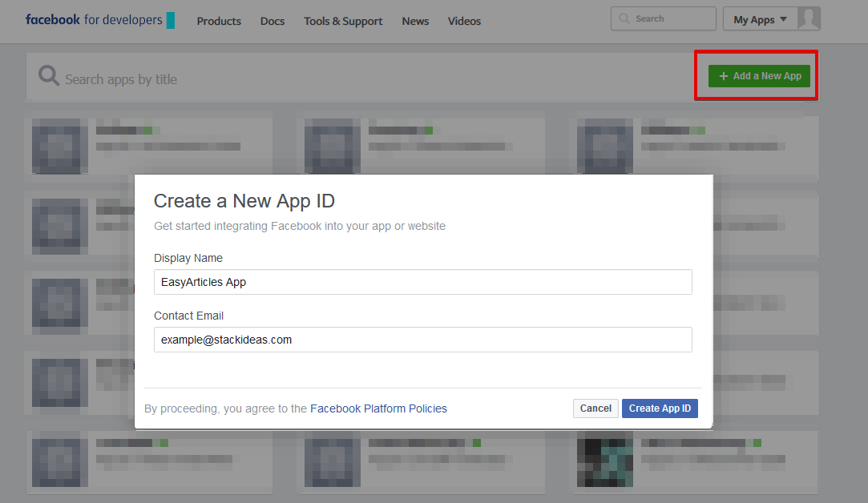Click the facebook for developers logo
868x503 pixels.
[x=100, y=20]
